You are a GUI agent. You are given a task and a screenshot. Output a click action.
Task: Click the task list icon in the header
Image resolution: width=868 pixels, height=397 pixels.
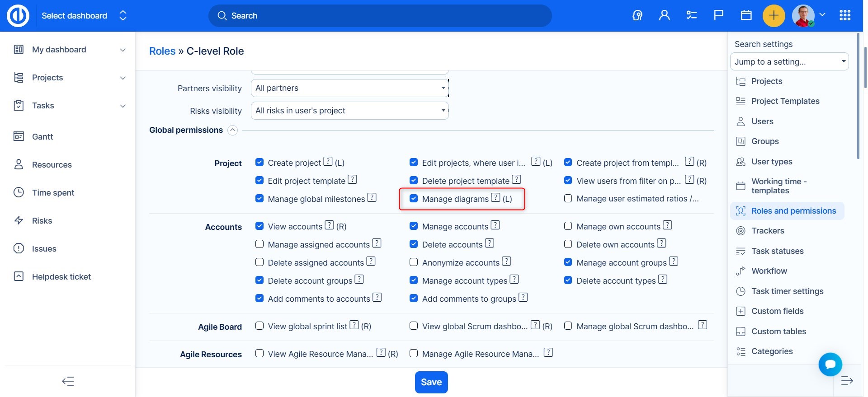(691, 16)
